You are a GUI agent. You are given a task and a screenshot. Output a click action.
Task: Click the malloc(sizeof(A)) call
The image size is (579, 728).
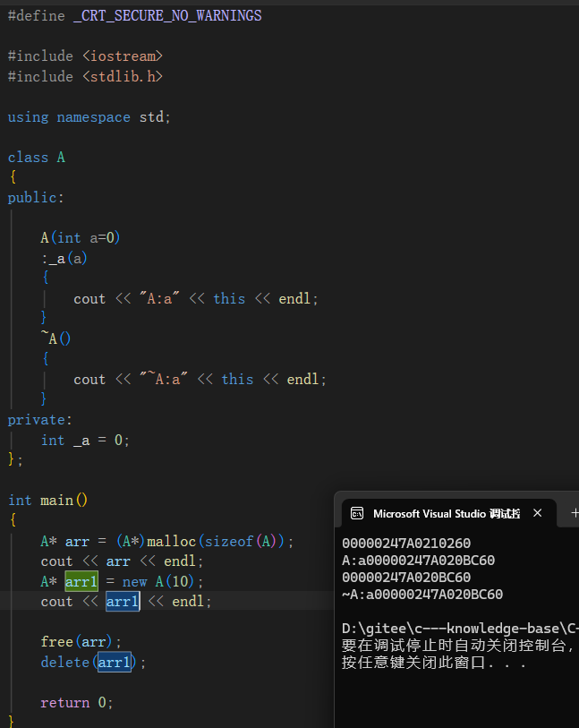tap(216, 541)
